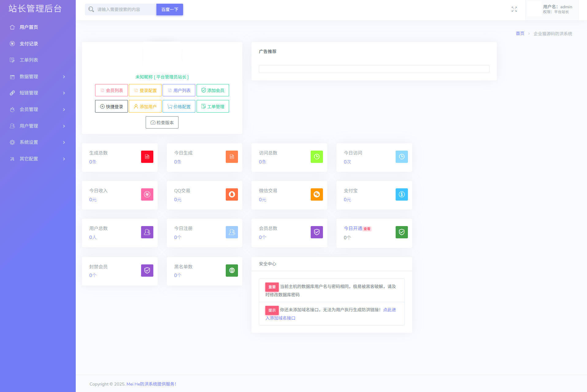Click the light blue 今日访问 clock icon

coord(402,157)
